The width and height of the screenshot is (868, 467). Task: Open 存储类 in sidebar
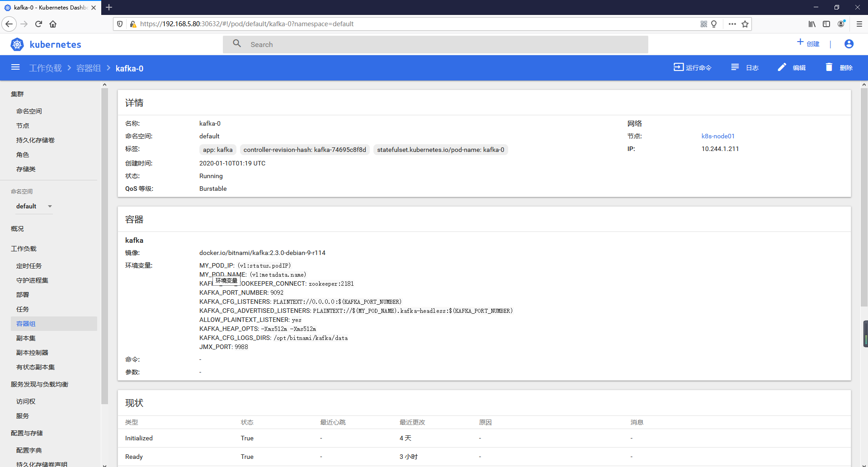(26, 169)
